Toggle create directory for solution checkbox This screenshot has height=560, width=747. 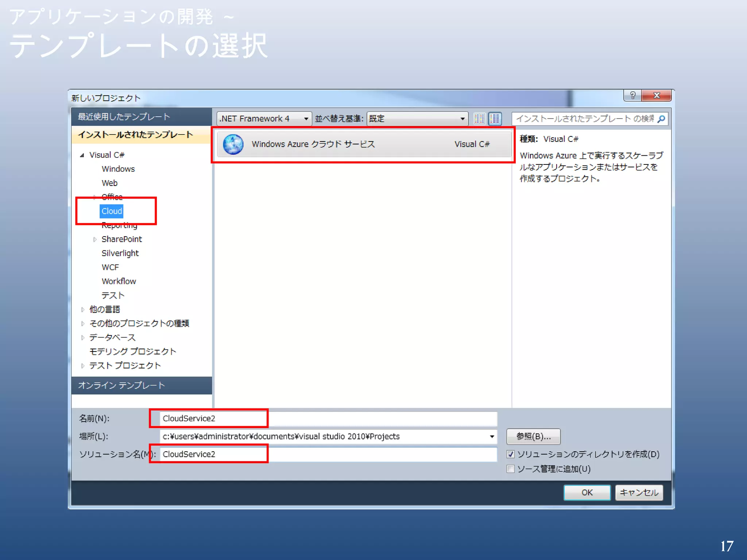(511, 454)
